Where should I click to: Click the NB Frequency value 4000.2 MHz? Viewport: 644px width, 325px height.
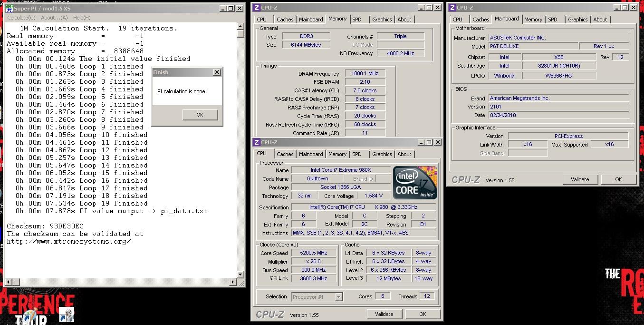point(400,53)
